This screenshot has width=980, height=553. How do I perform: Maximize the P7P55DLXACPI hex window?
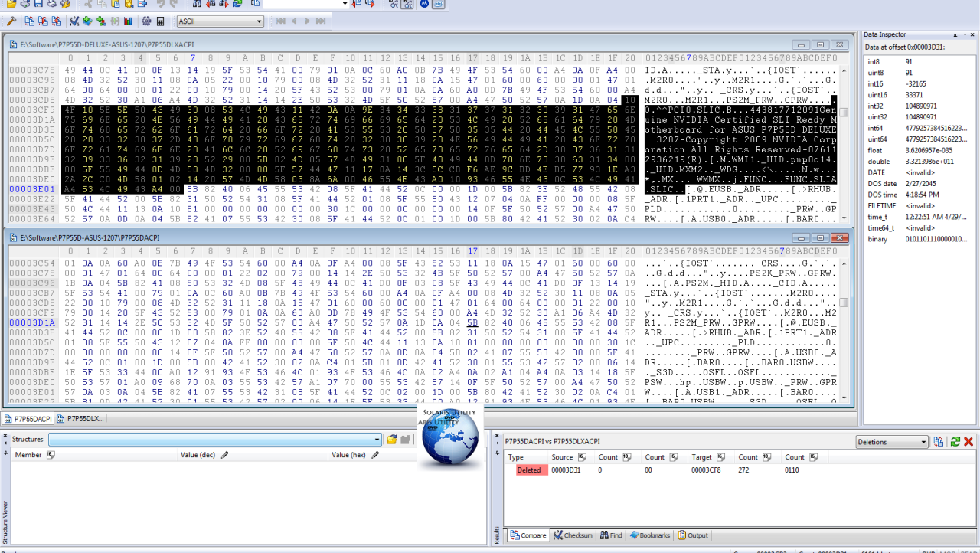pyautogui.click(x=819, y=45)
